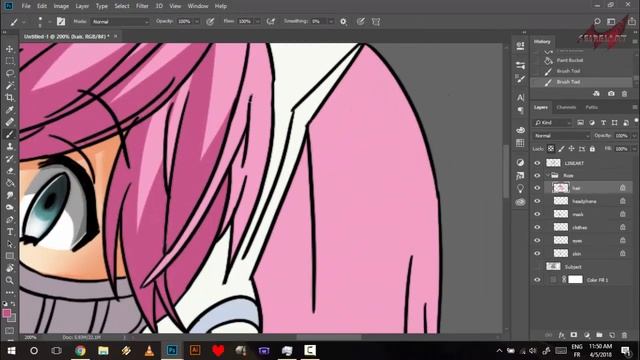Select the Eyedropper tool

coord(10,110)
